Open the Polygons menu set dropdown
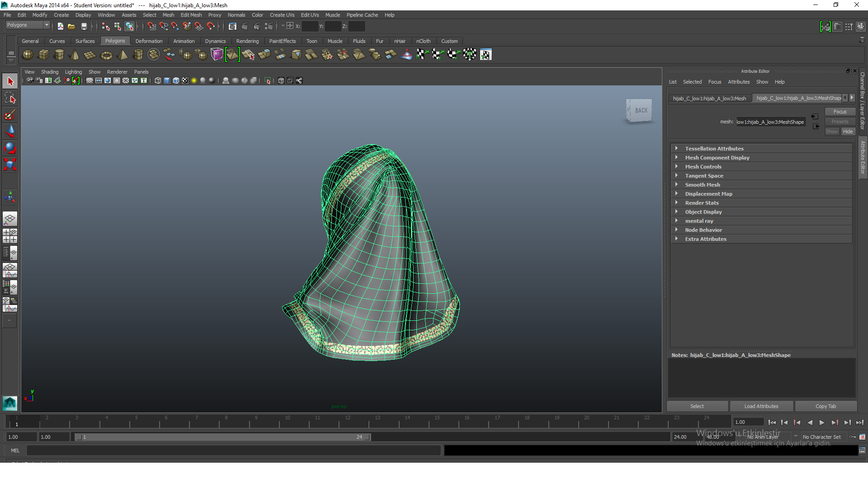This screenshot has height=488, width=868. [28, 25]
